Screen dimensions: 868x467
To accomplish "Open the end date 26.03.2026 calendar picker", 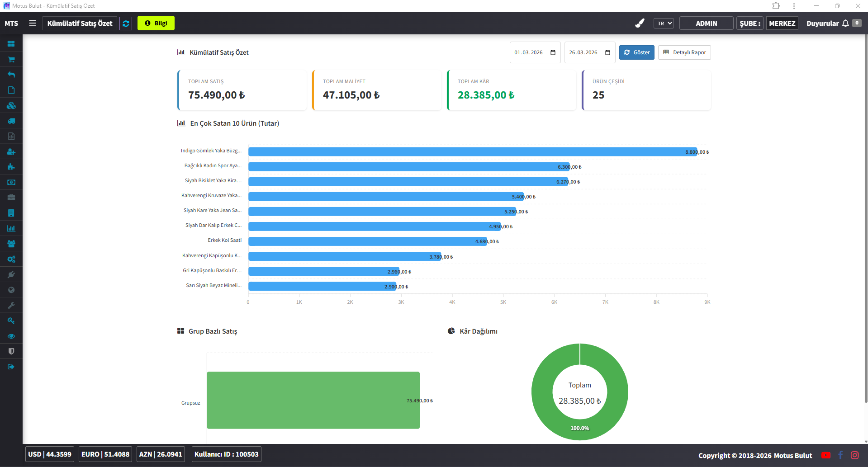I will pos(607,52).
